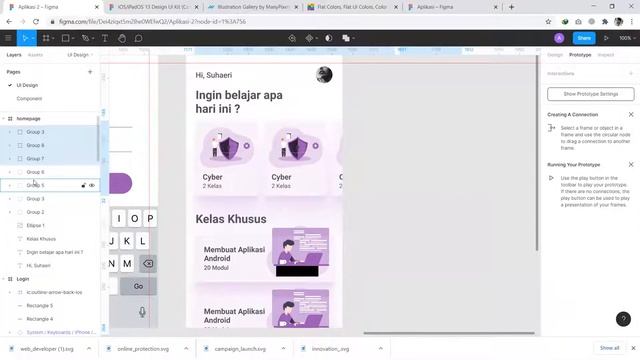Click the Boolean Union selection icon

tap(346, 38)
